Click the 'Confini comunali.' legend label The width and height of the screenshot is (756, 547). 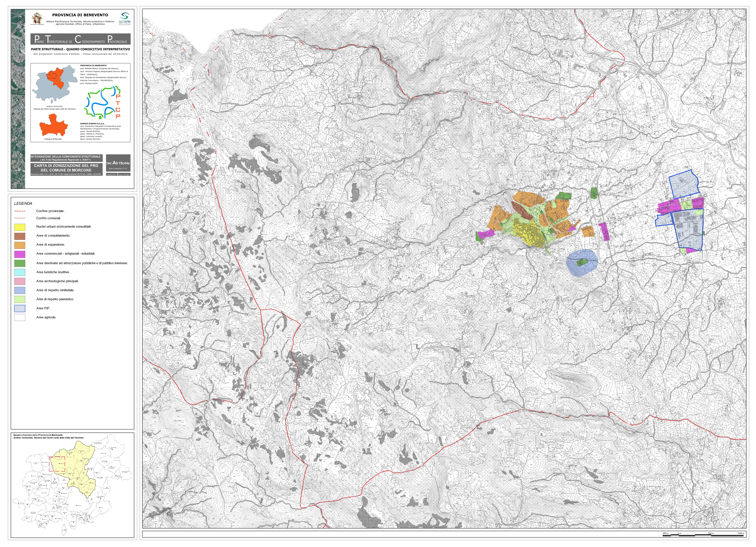(x=49, y=218)
